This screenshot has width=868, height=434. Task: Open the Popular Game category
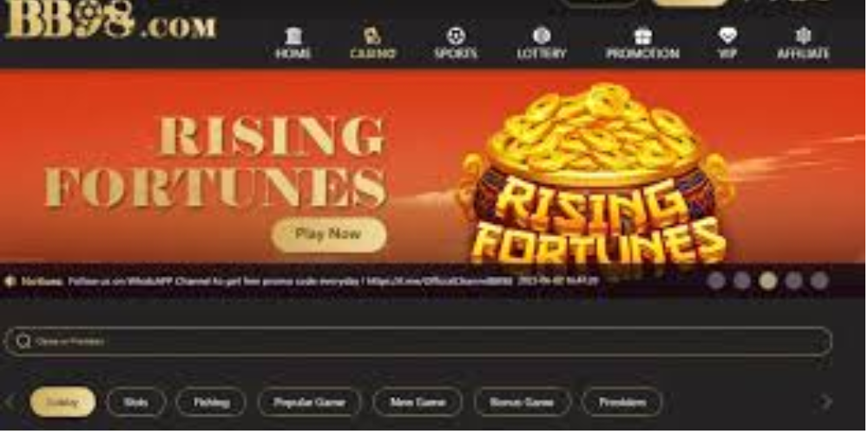[x=310, y=402]
